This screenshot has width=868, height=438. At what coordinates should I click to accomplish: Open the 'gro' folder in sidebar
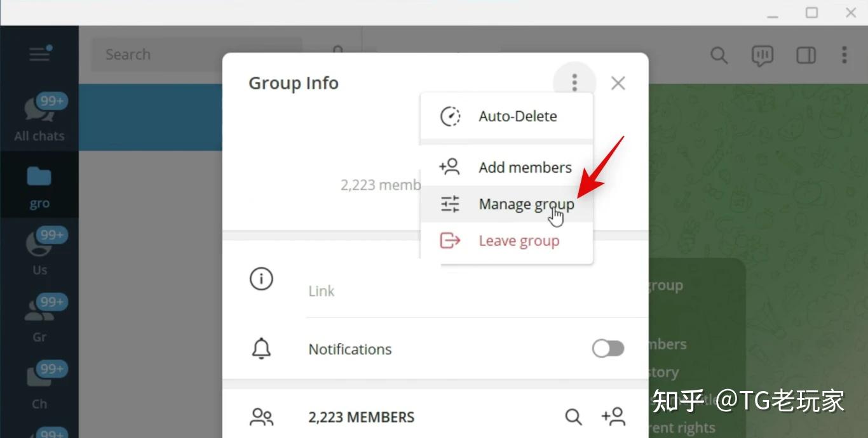39,184
